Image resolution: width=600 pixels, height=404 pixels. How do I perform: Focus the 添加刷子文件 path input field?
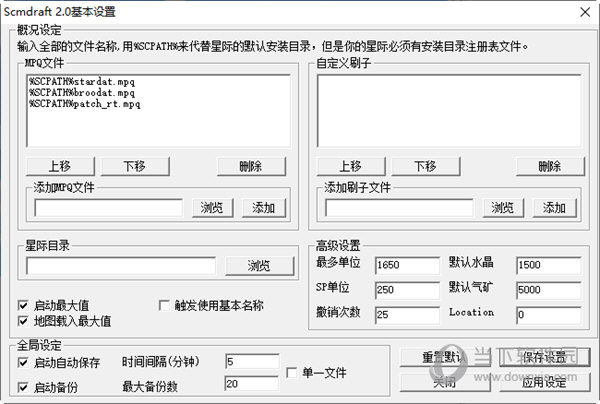click(x=399, y=208)
